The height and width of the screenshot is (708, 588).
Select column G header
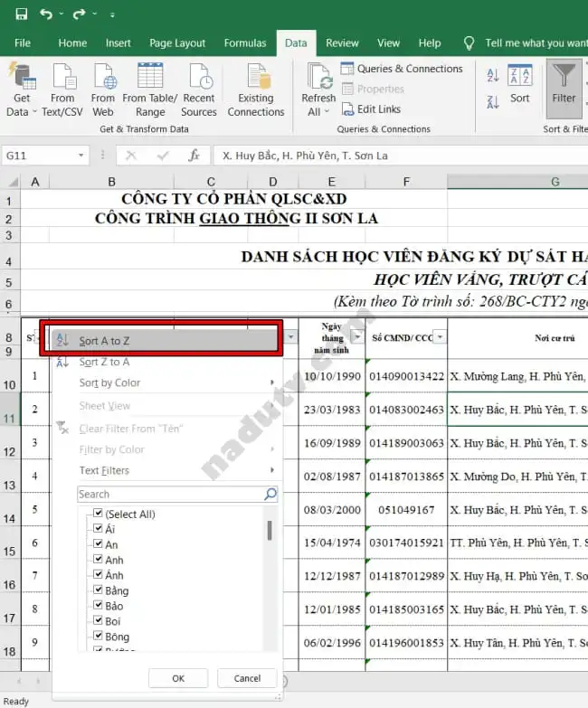517,182
